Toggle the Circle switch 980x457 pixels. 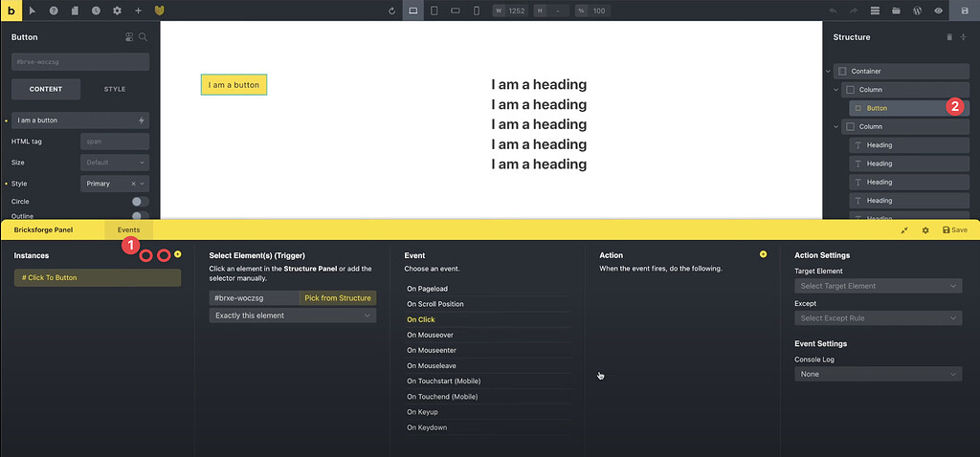[x=140, y=202]
